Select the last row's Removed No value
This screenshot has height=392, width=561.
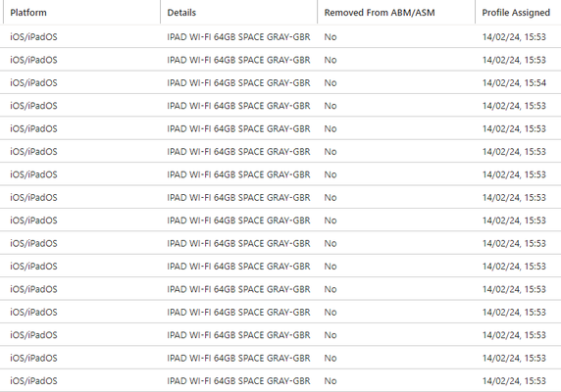[331, 381]
